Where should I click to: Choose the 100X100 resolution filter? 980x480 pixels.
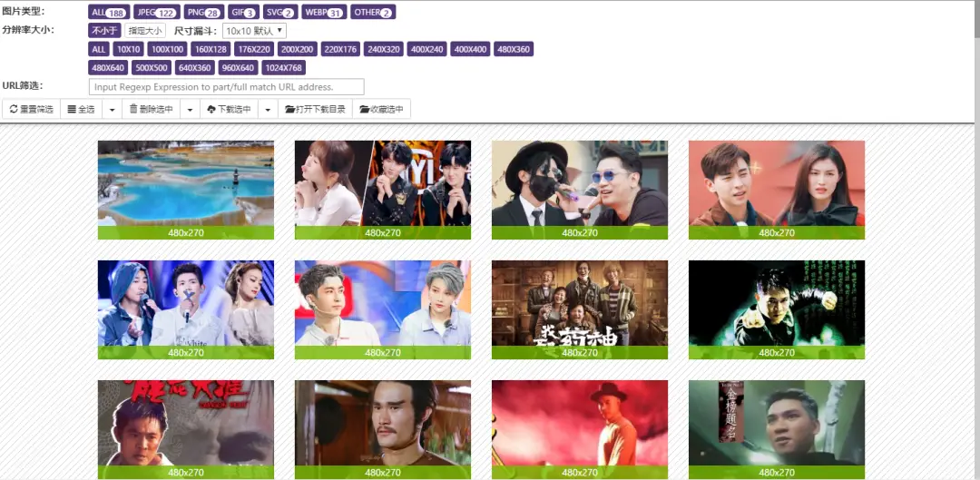coord(168,49)
